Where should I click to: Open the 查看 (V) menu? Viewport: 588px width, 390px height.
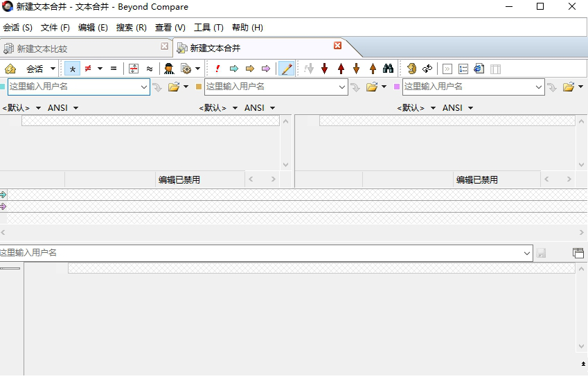(170, 28)
